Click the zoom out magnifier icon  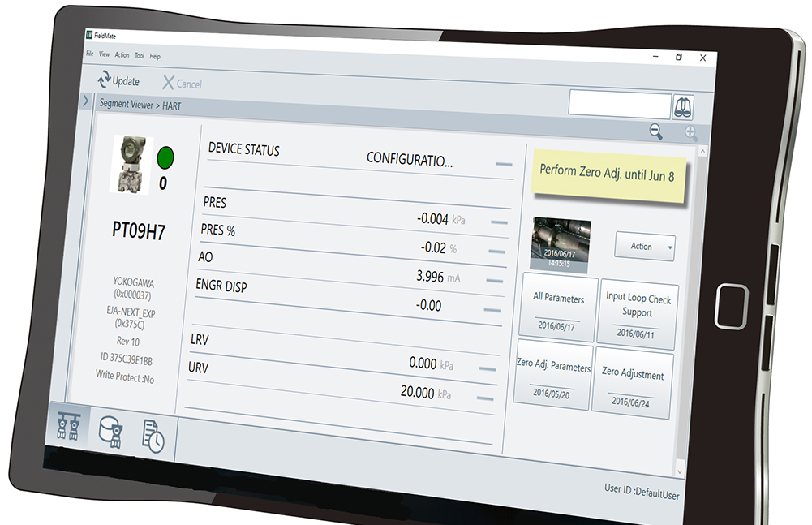(x=655, y=131)
